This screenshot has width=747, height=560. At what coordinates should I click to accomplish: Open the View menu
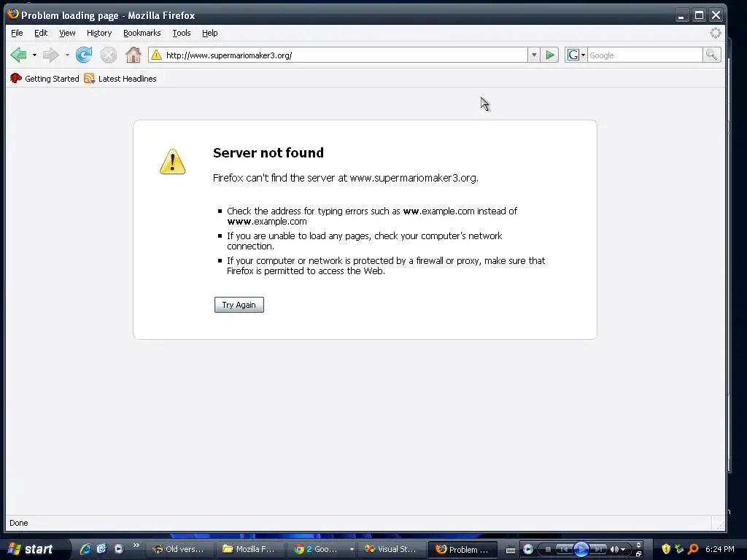point(67,33)
